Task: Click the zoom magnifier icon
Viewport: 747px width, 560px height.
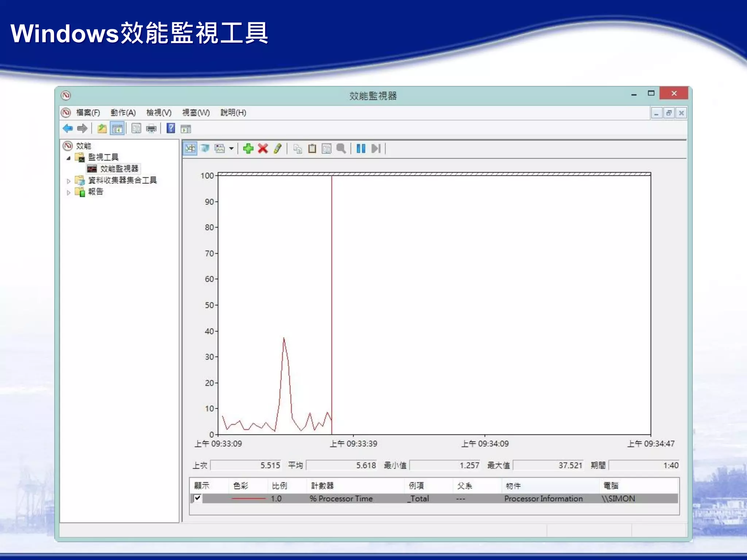Action: coord(341,148)
